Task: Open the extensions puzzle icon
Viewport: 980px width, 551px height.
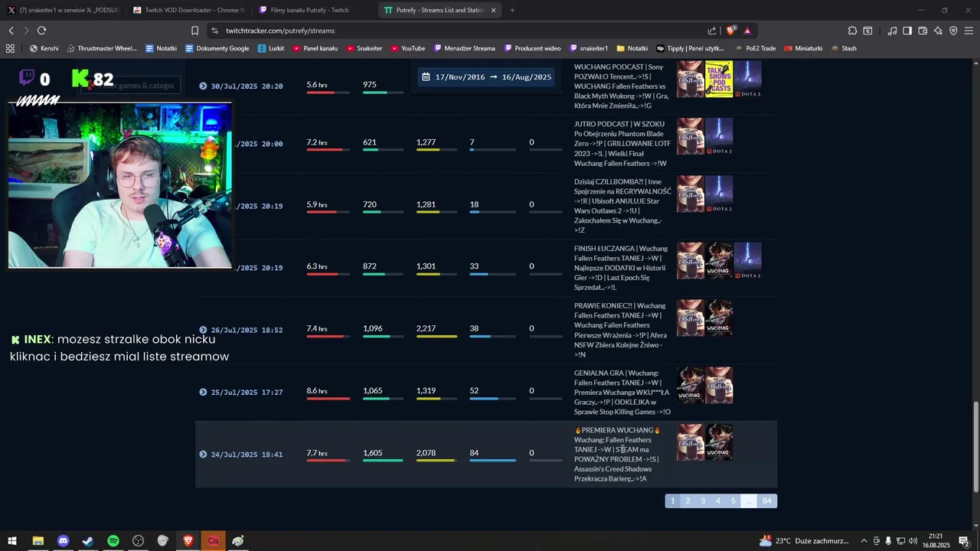Action: pos(852,31)
